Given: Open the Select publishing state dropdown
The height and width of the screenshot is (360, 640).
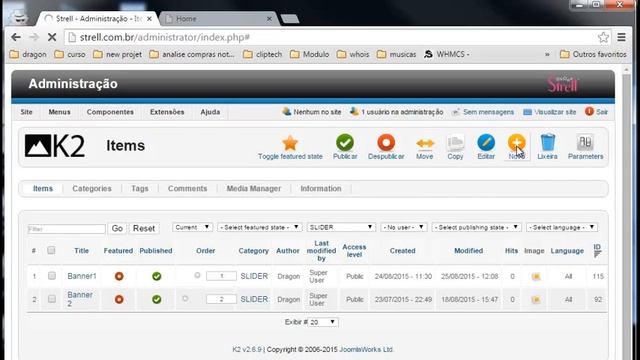Looking at the screenshot, I should point(476,227).
